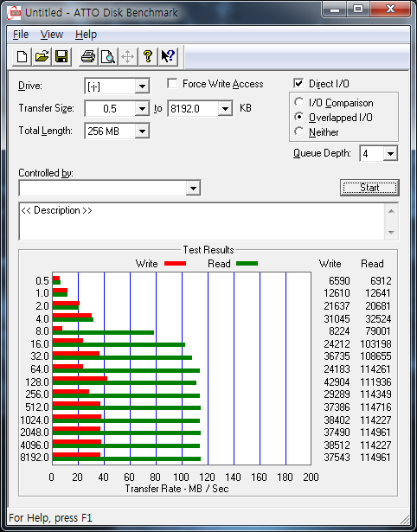The height and width of the screenshot is (532, 417).
Task: Click the Write value 42904
Action: click(337, 382)
